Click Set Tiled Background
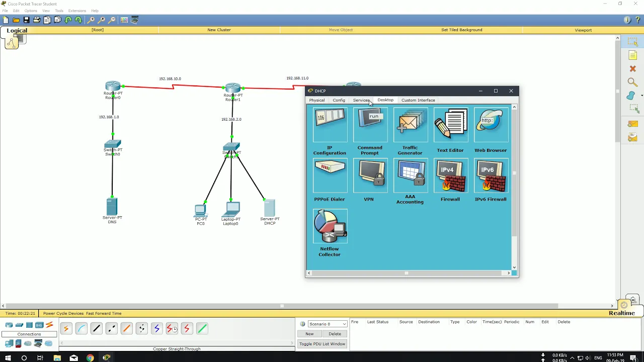 pos(462,30)
